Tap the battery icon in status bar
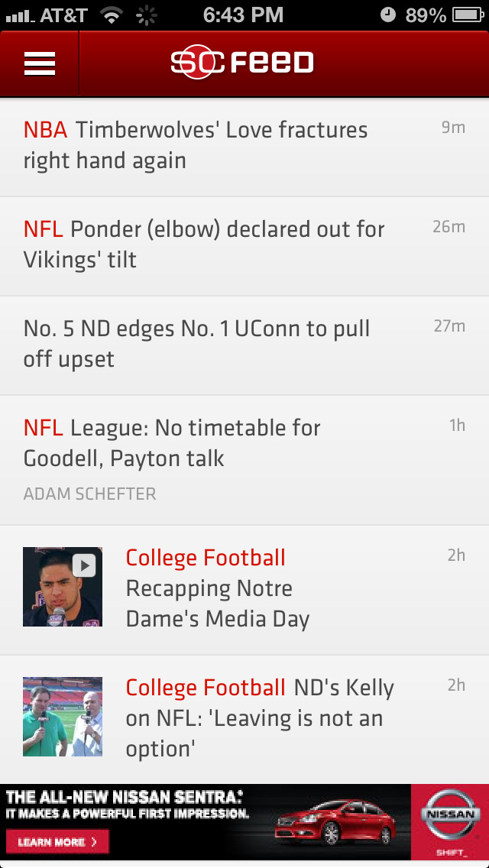Viewport: 489px width, 868px height. tap(468, 15)
